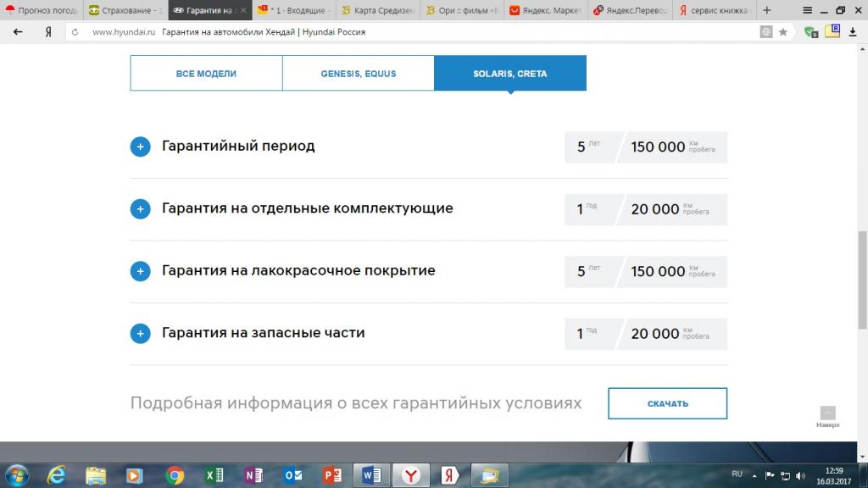The height and width of the screenshot is (488, 868).
Task: Click the scrollbar up arrow
Action: coord(862,49)
